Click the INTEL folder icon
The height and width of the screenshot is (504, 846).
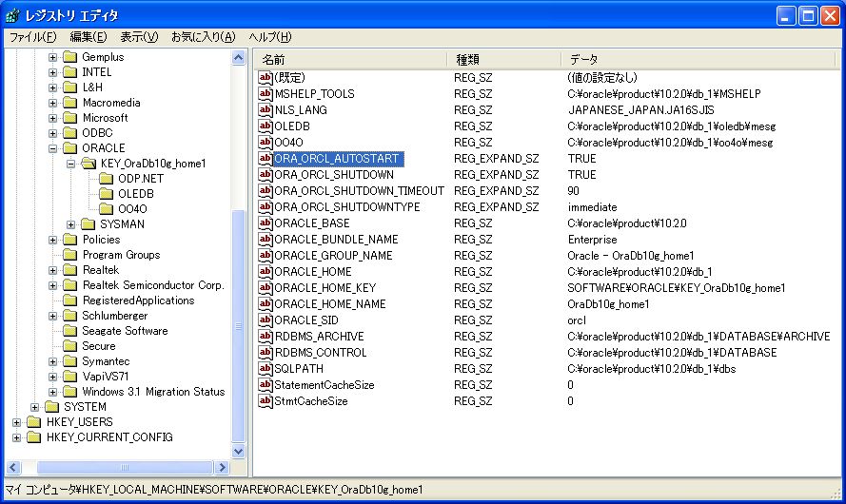tap(70, 71)
